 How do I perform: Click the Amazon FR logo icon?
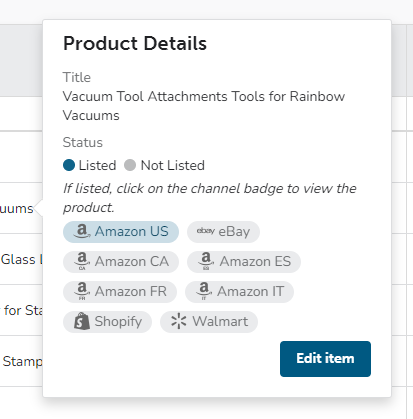click(x=82, y=291)
